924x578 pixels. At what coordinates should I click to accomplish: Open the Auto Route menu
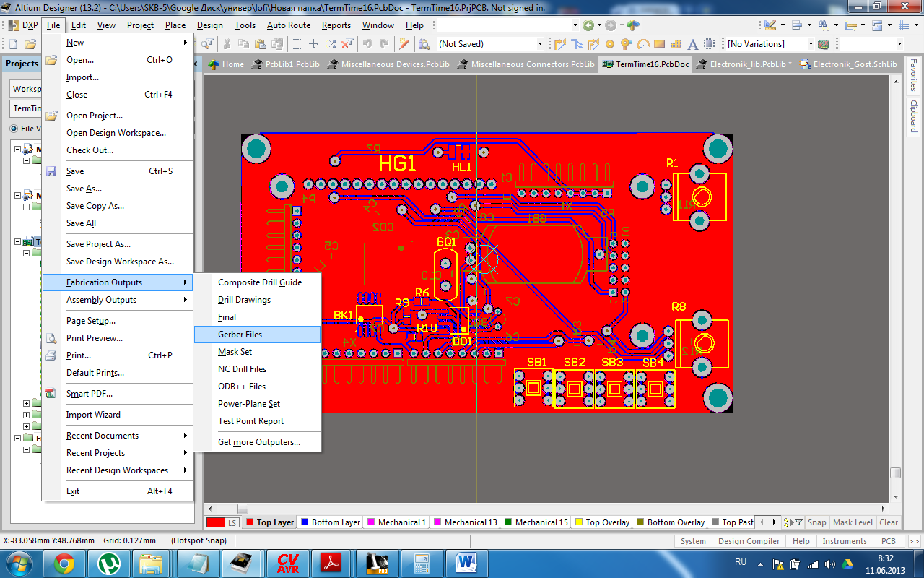(289, 25)
